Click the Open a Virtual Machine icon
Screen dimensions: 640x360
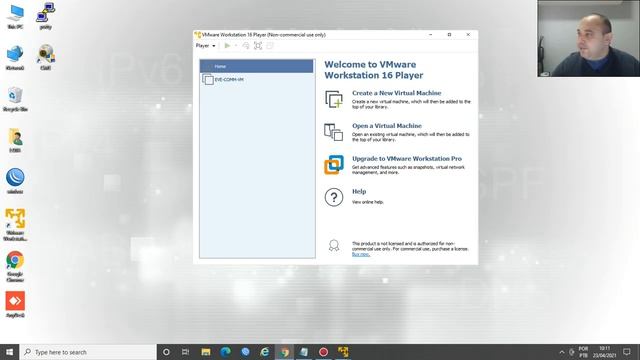pyautogui.click(x=334, y=132)
